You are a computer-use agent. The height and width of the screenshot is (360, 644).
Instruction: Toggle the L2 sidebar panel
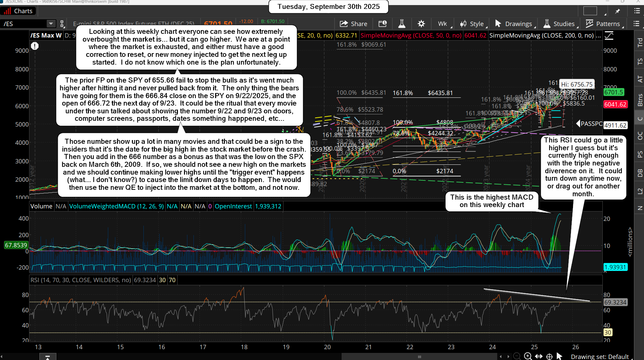click(x=640, y=191)
